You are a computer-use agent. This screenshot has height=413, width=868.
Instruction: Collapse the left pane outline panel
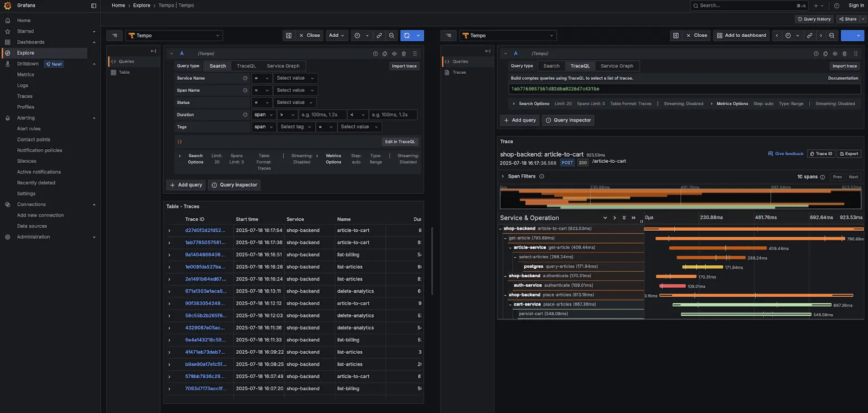pyautogui.click(x=154, y=51)
